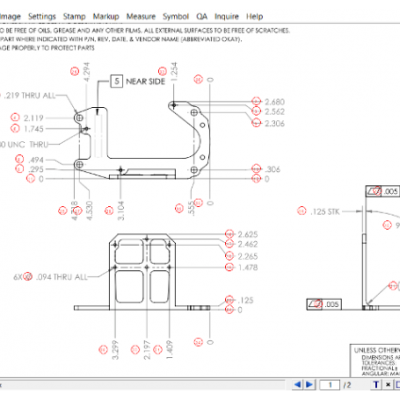
Task: Click the red balloon beside the .306 dimension
Action: tap(256, 169)
